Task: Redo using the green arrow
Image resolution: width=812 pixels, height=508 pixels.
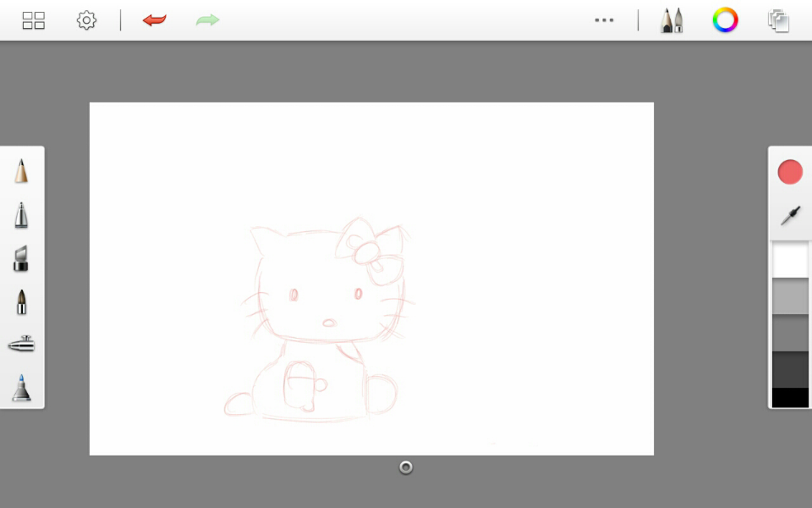Action: point(206,20)
